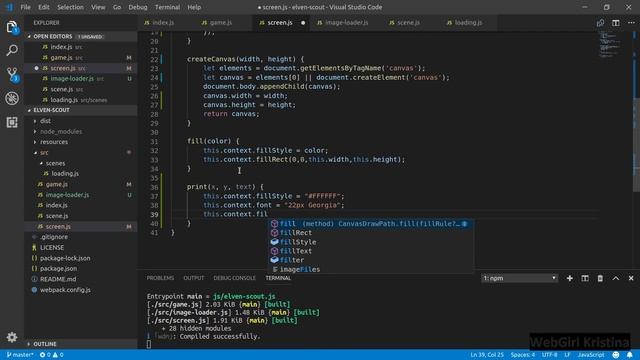Select the terminal dropdown 1: npm
This screenshot has width=640, height=360.
pos(519,278)
